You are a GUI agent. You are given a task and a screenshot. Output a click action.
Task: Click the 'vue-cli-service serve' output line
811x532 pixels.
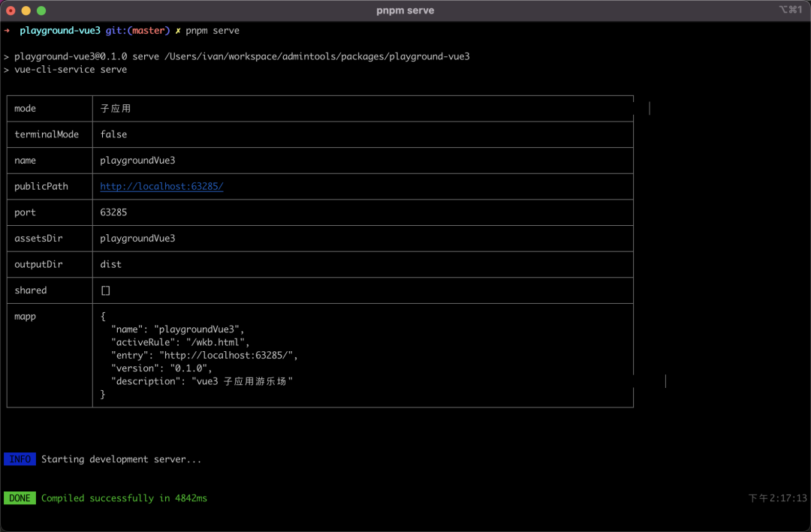coord(71,69)
